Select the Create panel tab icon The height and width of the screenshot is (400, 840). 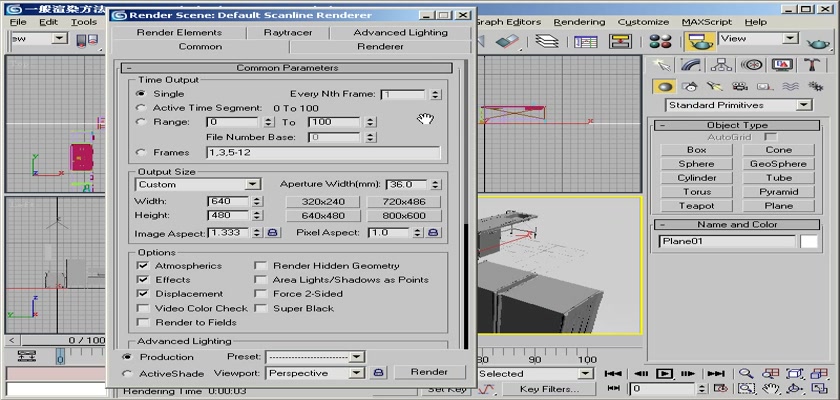[662, 65]
